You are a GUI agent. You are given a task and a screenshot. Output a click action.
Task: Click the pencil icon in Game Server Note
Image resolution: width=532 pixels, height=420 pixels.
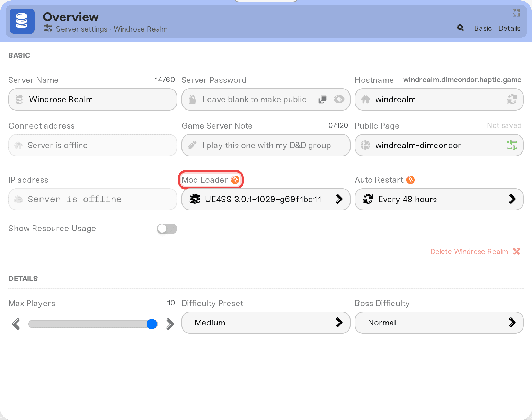tap(192, 145)
